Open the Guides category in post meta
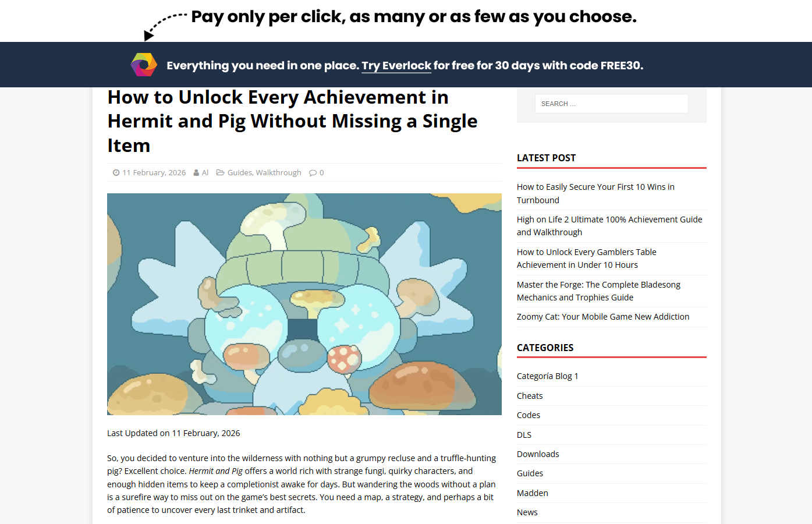This screenshot has width=812, height=524. [x=239, y=173]
